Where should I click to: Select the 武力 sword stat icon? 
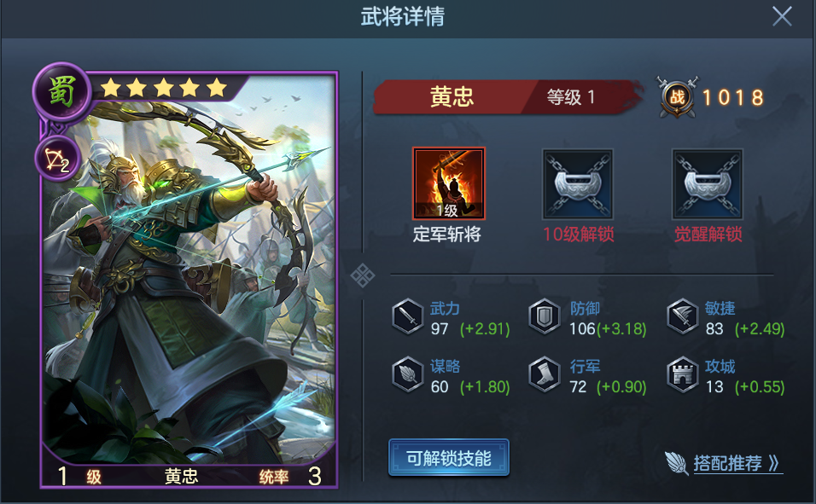[x=408, y=316]
